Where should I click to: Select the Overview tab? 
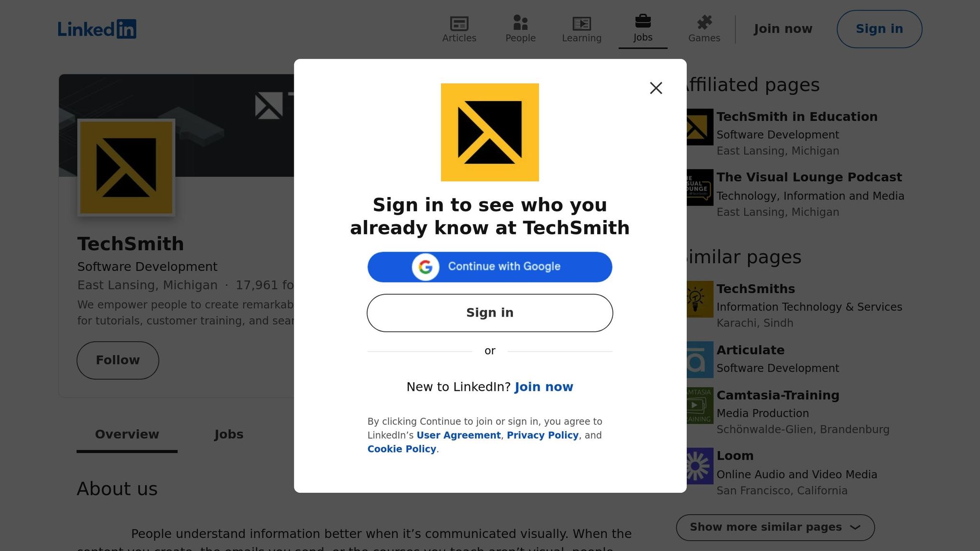(x=127, y=434)
